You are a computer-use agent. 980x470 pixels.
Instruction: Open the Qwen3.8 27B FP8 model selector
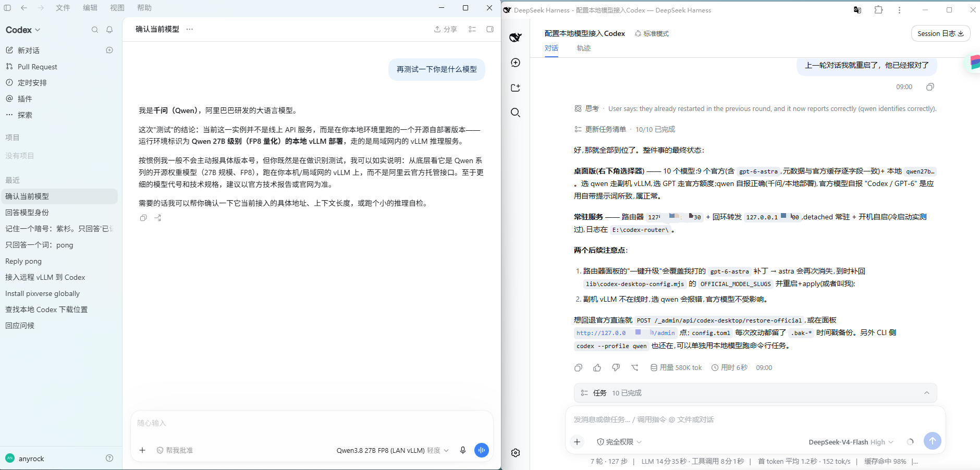pos(393,450)
